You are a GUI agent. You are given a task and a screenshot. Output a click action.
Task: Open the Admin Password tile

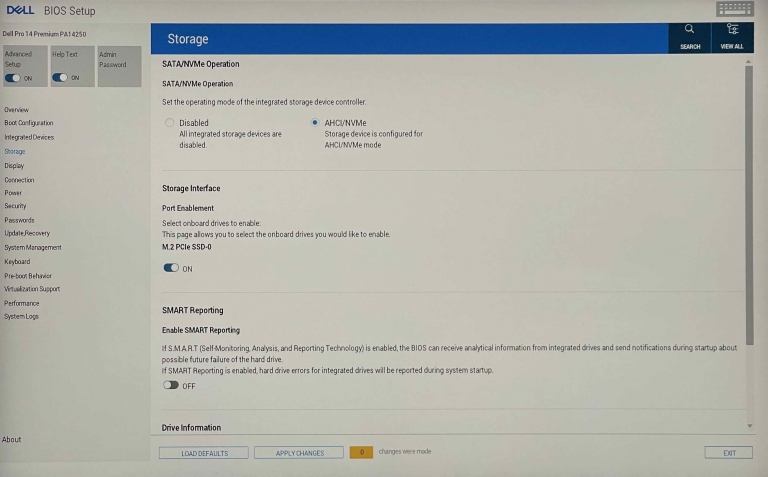point(120,66)
